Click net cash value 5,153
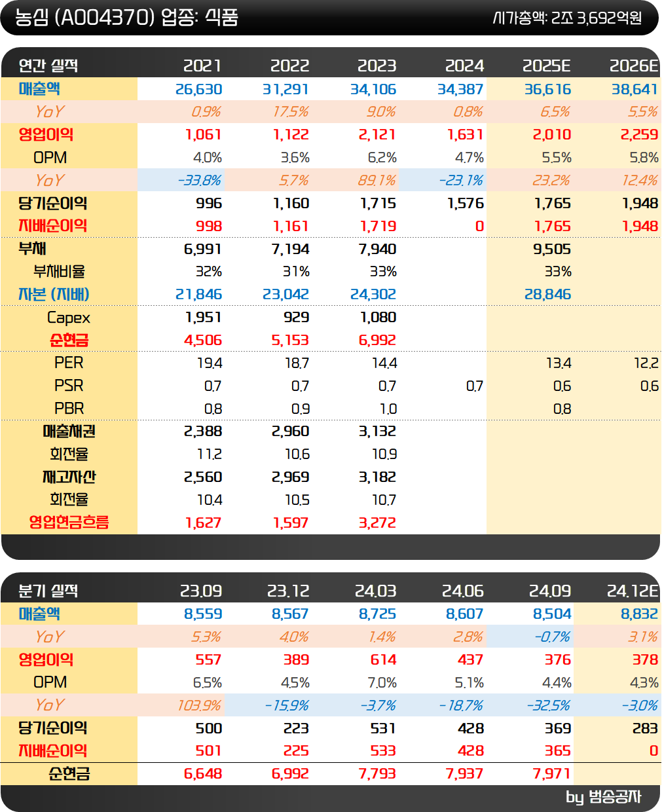The height and width of the screenshot is (812, 662). pos(290,340)
